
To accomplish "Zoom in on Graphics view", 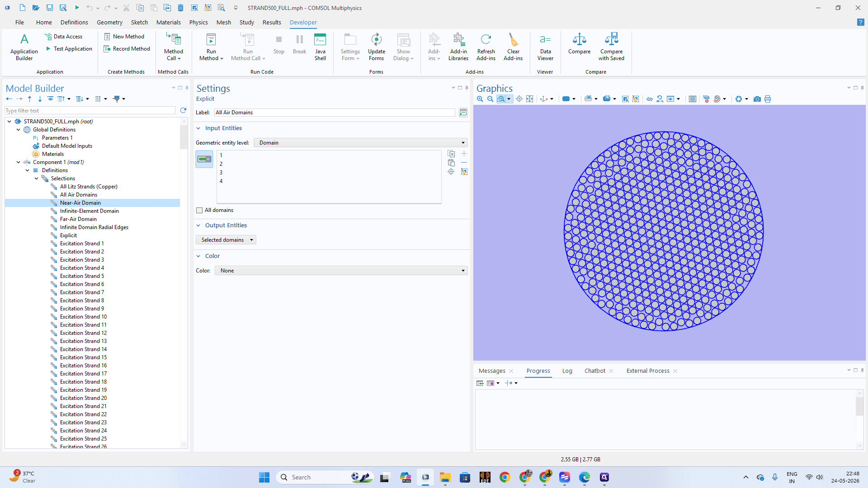I will tap(480, 99).
